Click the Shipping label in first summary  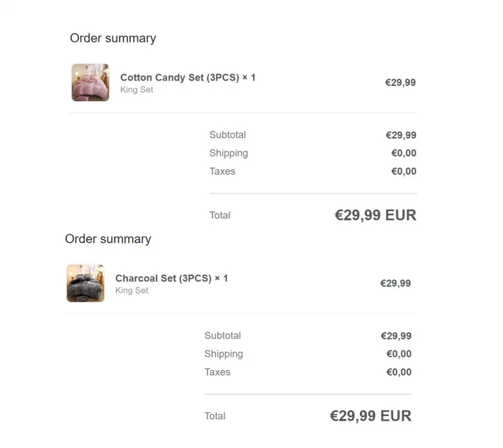(229, 153)
